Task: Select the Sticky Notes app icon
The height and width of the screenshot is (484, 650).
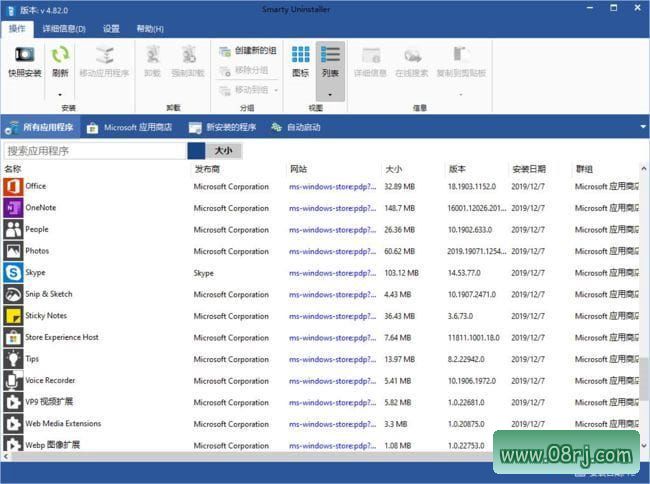Action: coord(13,316)
